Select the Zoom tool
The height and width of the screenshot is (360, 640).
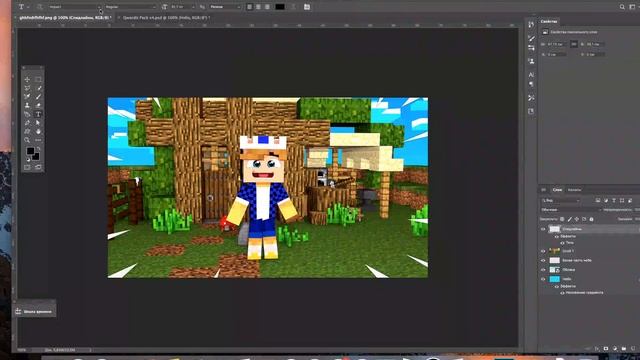27,140
